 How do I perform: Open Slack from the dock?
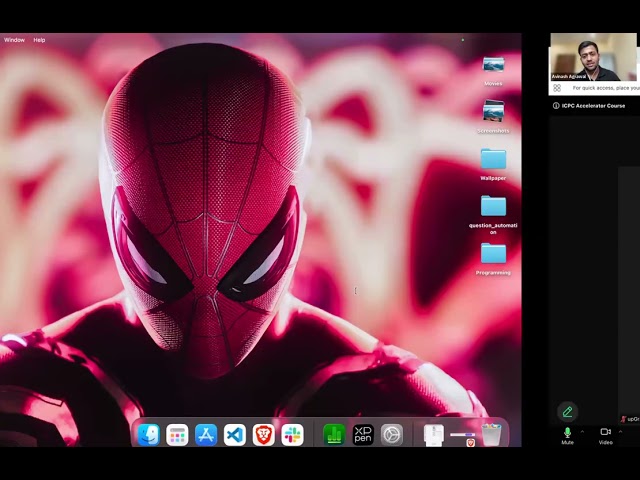[292, 434]
